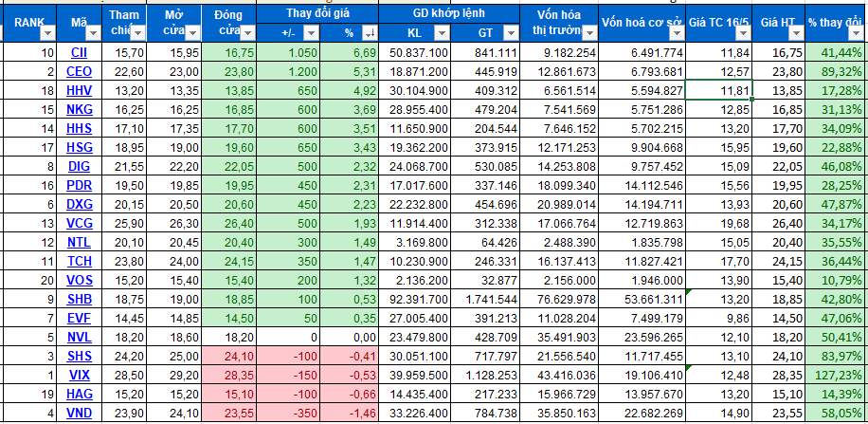Image resolution: width=868 pixels, height=424 pixels.
Task: Select the red cell showing -0,41
Action: tap(350, 356)
